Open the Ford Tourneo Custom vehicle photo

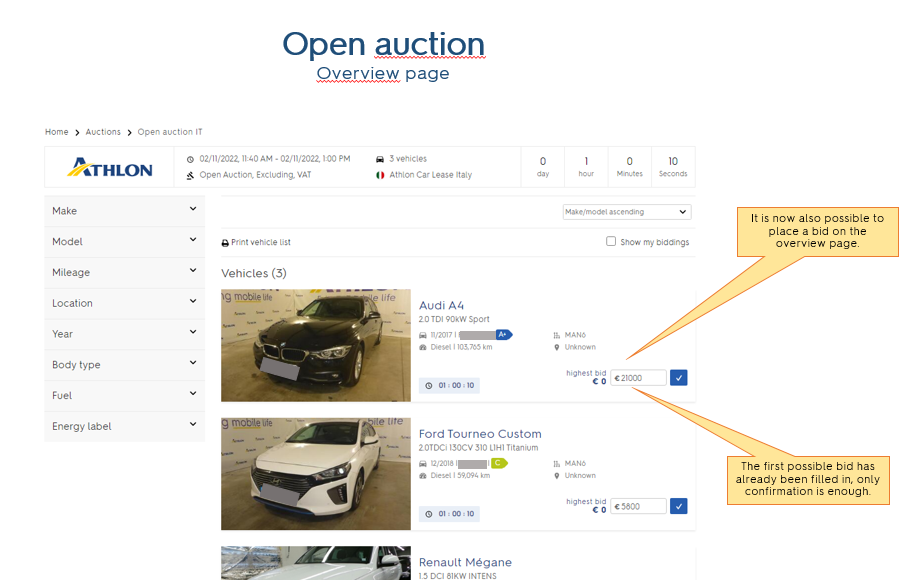pyautogui.click(x=316, y=474)
